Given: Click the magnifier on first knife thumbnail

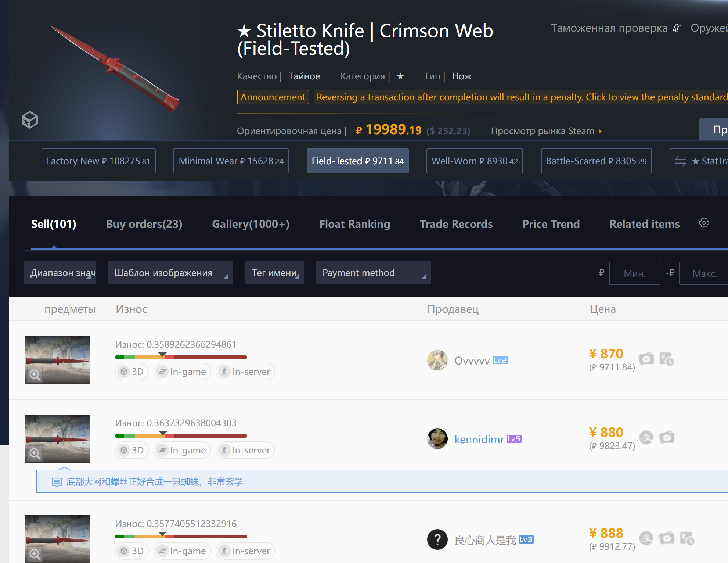Looking at the screenshot, I should (35, 375).
